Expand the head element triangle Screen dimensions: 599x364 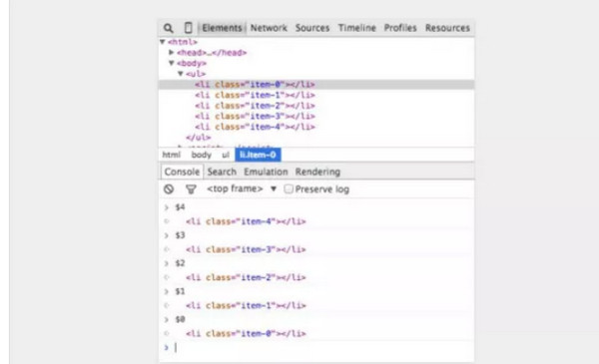(x=172, y=52)
